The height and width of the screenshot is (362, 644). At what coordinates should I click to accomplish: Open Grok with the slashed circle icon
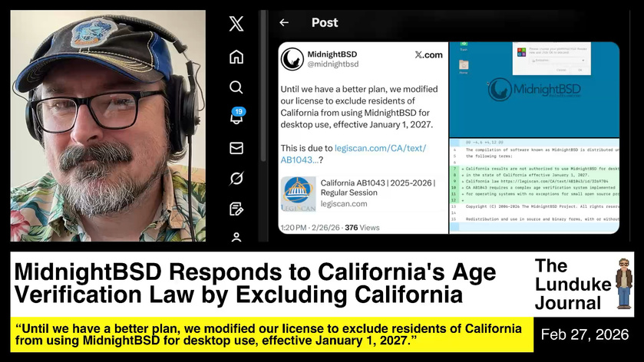236,179
